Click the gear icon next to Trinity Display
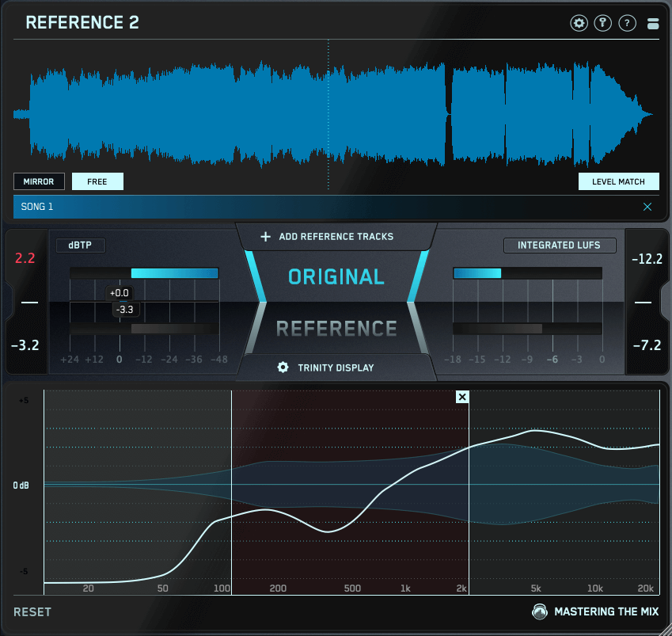This screenshot has width=672, height=636. 283,368
